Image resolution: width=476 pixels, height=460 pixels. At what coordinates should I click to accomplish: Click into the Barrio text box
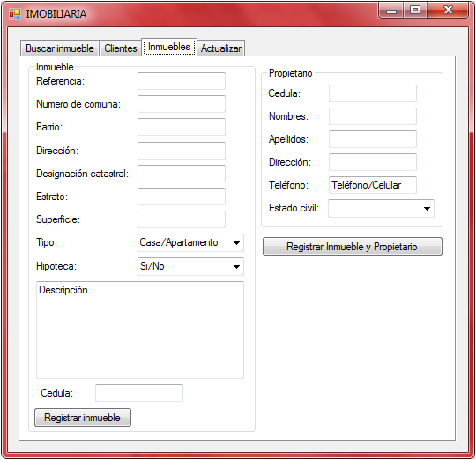coord(182,127)
